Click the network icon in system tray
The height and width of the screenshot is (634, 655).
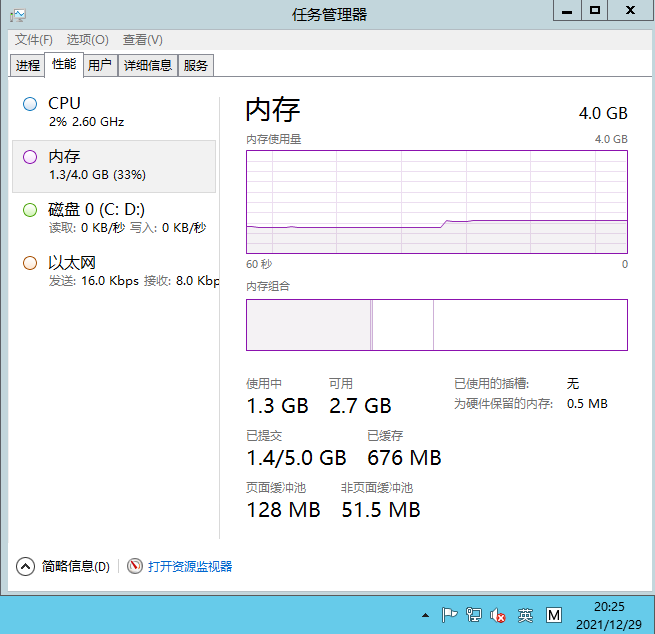pyautogui.click(x=474, y=615)
